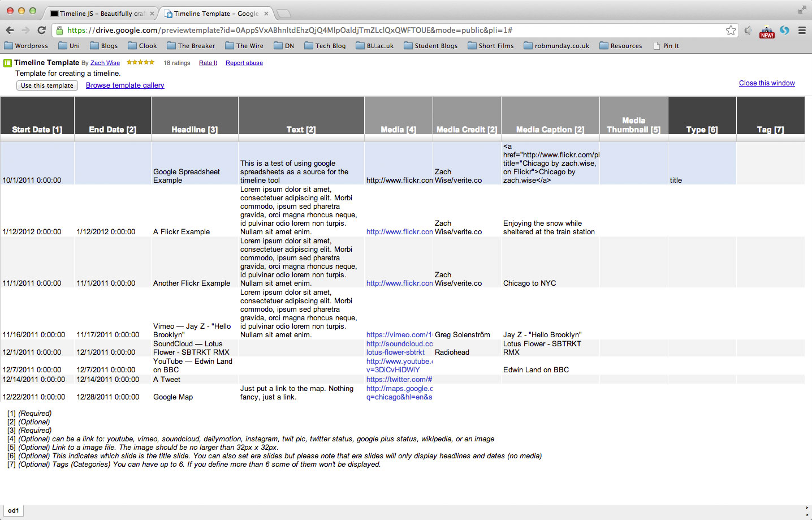Select the od1 sheet tab
This screenshot has width=812, height=520.
(14, 510)
